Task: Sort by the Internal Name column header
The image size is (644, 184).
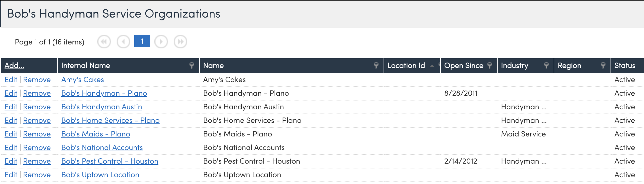Action: (x=86, y=66)
